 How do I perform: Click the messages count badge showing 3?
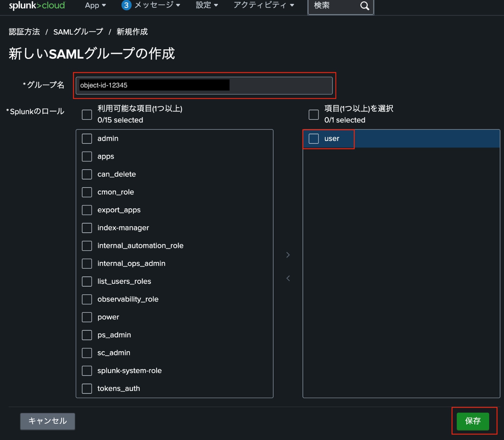pyautogui.click(x=126, y=5)
